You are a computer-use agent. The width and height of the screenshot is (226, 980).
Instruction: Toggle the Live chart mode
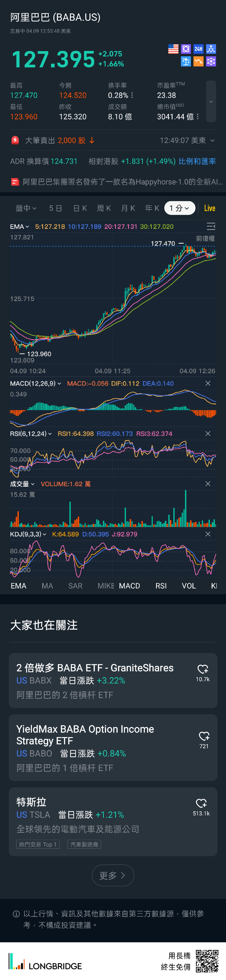point(210,208)
